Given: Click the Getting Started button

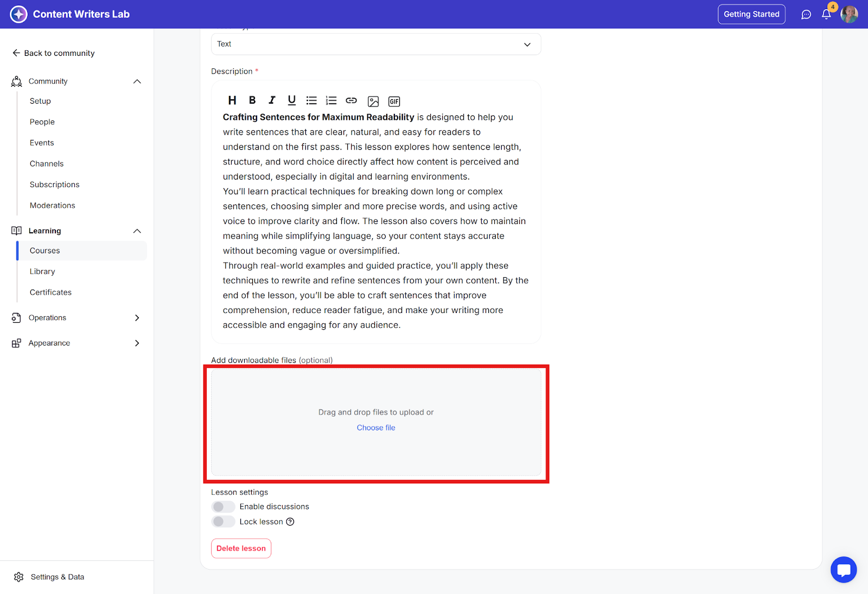Looking at the screenshot, I should 751,14.
